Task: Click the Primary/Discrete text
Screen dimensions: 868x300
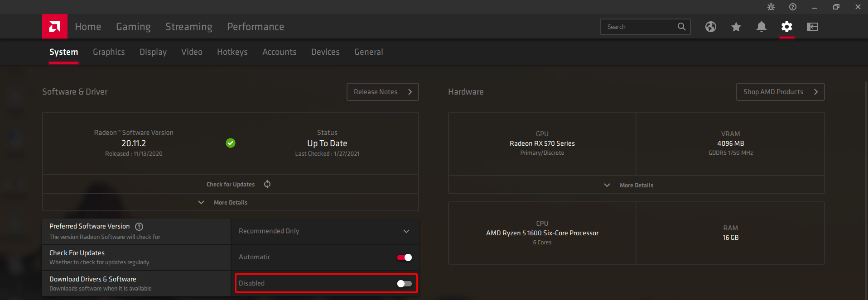Action: coord(542,153)
